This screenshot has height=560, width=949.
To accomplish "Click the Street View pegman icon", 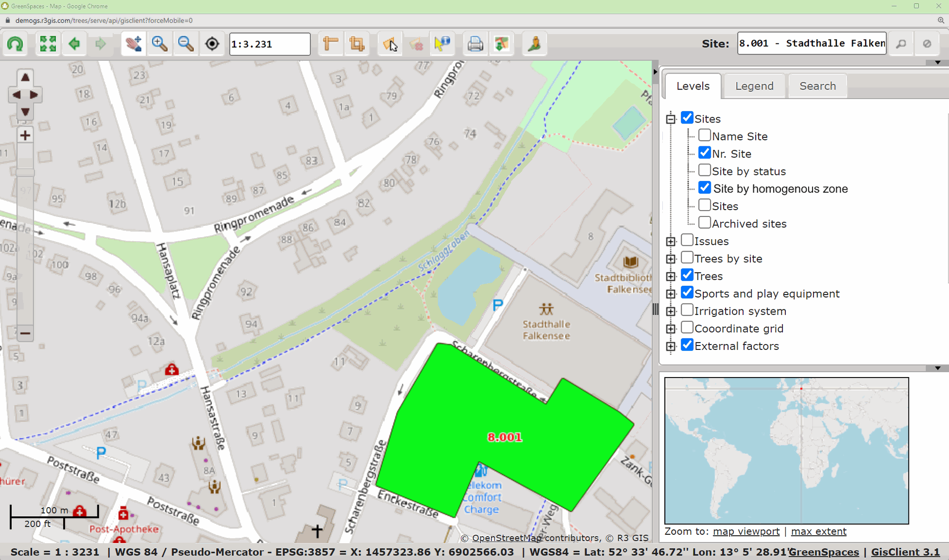I will point(534,44).
